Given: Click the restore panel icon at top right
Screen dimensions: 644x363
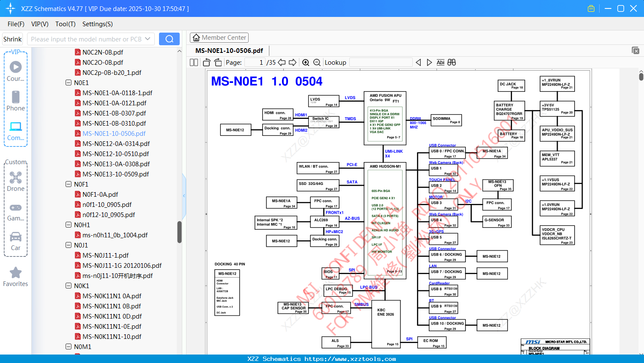Looking at the screenshot, I should (636, 50).
